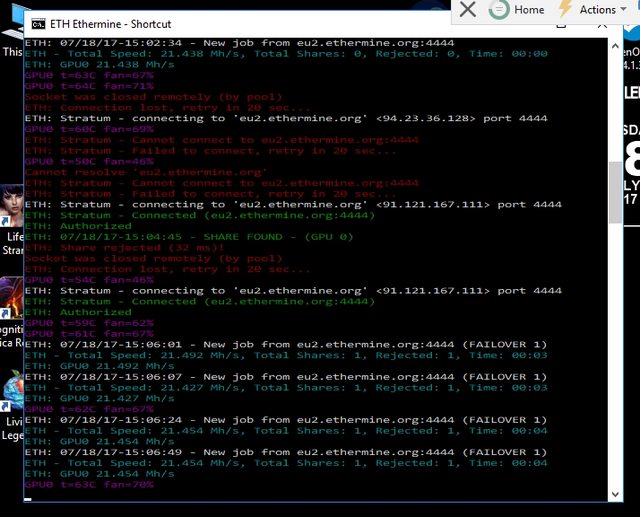
Task: Click the 15:06:24 New job line
Action: click(x=286, y=420)
